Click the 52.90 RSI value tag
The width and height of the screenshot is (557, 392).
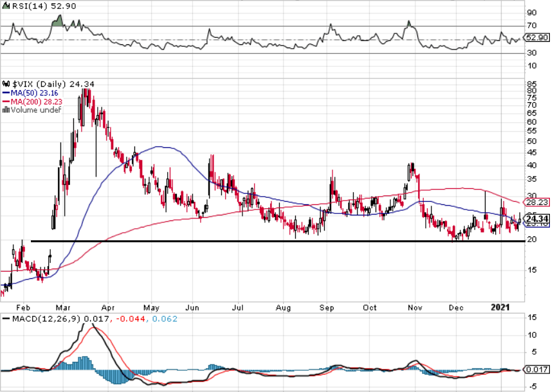538,38
